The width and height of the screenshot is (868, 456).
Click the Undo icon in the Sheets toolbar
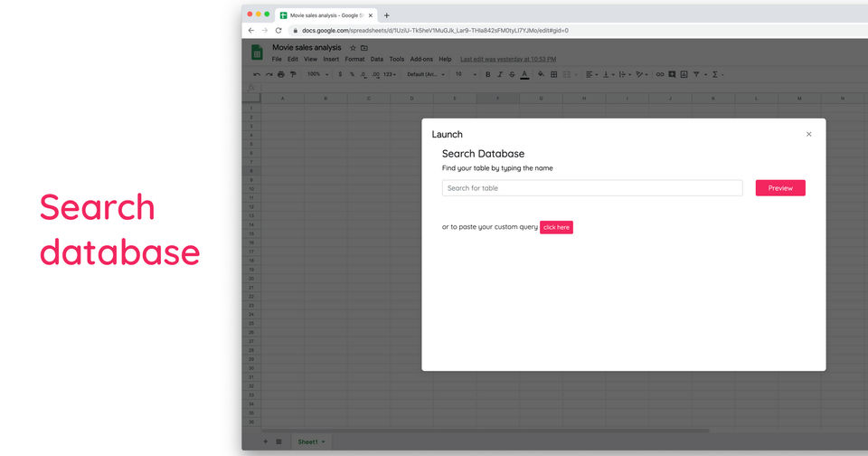pyautogui.click(x=256, y=74)
